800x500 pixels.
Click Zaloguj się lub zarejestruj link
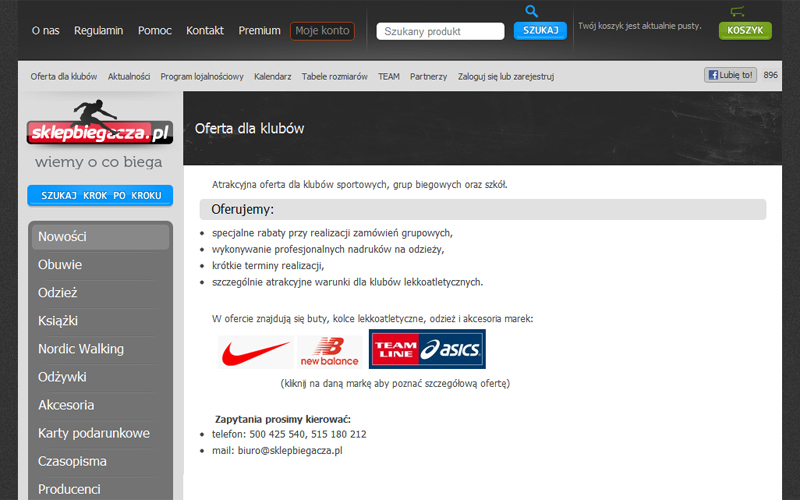[506, 77]
